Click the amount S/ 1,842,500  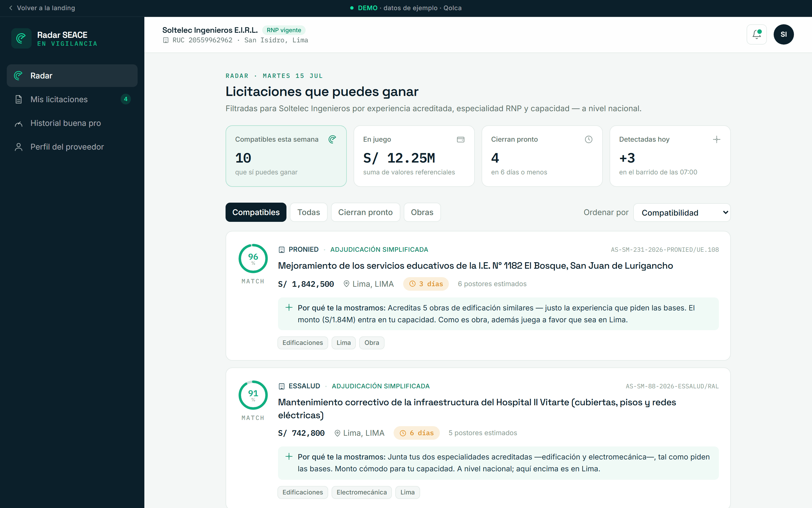point(306,284)
